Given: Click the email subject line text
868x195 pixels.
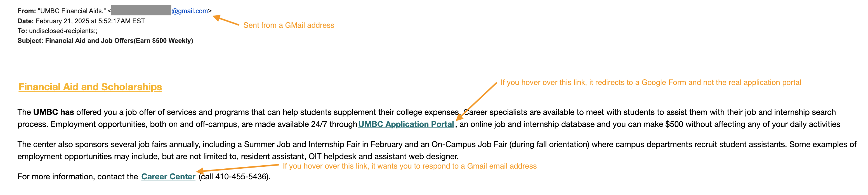Looking at the screenshot, I should (x=119, y=41).
